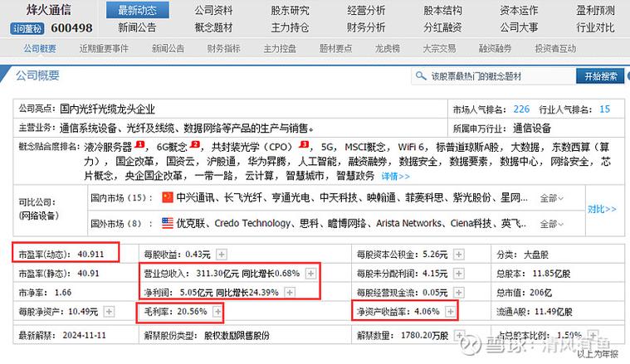Image resolution: width=630 pixels, height=364 pixels.
Task: Expand plus icon next to 毛利率
Action: [217, 312]
